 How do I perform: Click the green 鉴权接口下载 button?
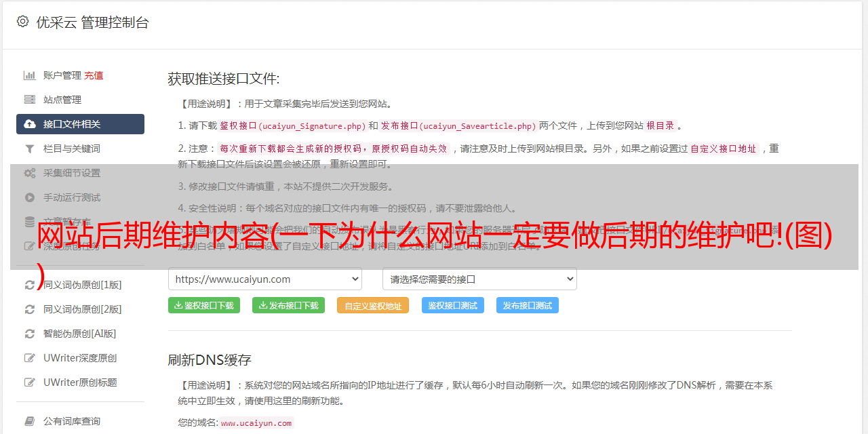tap(204, 305)
